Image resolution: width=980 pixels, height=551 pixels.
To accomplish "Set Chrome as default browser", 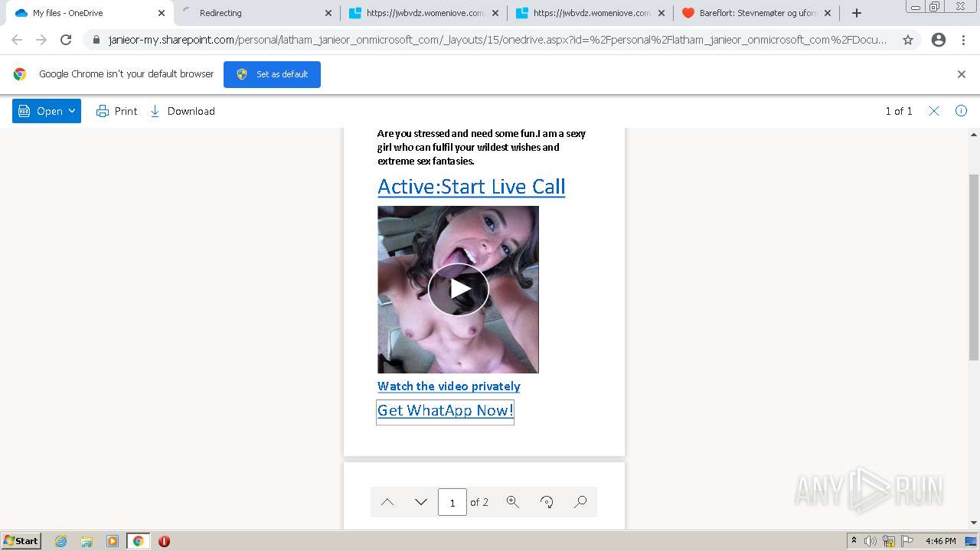I will click(x=272, y=74).
